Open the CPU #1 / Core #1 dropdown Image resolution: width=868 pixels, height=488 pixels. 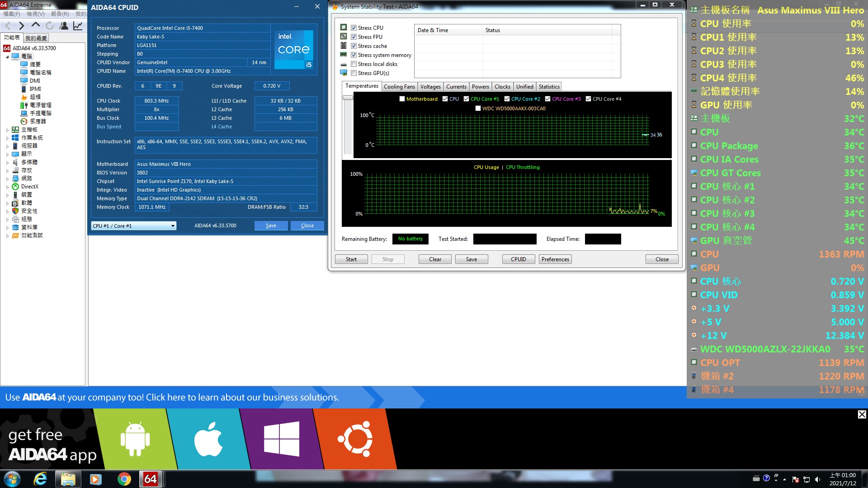[x=134, y=226]
